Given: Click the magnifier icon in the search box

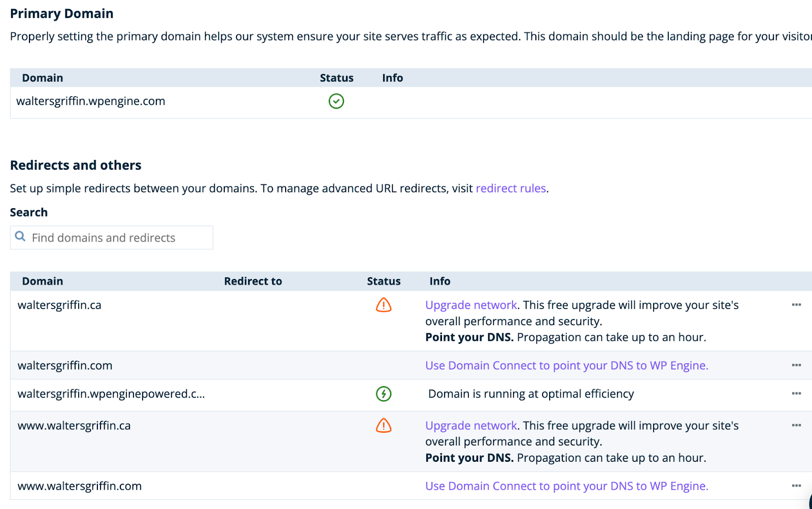Looking at the screenshot, I should pyautogui.click(x=20, y=236).
